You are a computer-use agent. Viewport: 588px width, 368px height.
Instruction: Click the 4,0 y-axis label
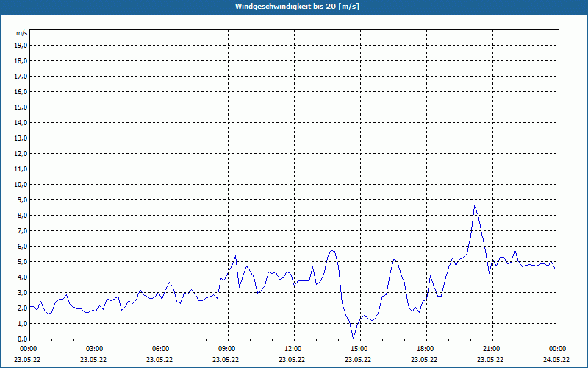[x=23, y=277]
